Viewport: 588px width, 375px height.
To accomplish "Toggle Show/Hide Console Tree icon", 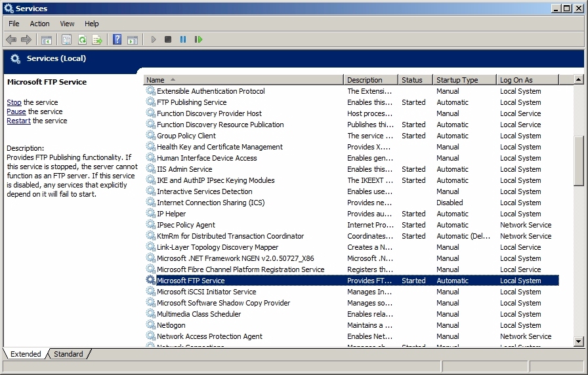I will click(47, 39).
